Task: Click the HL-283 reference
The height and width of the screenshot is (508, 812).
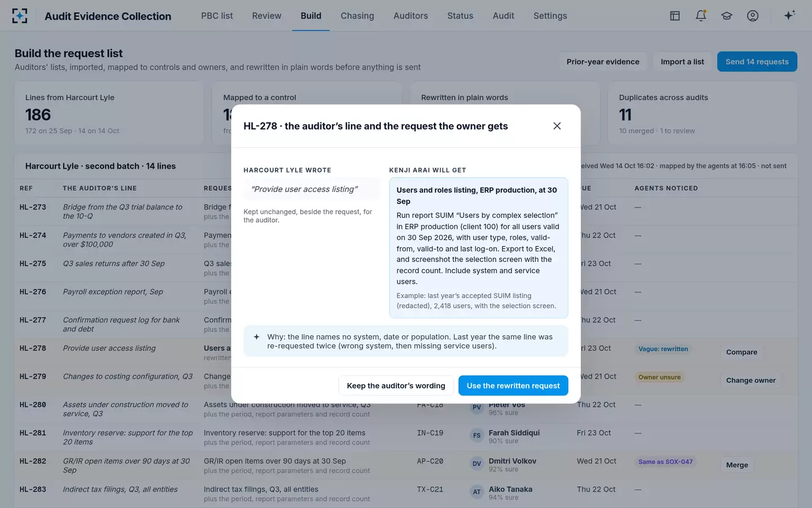Action: (33, 489)
